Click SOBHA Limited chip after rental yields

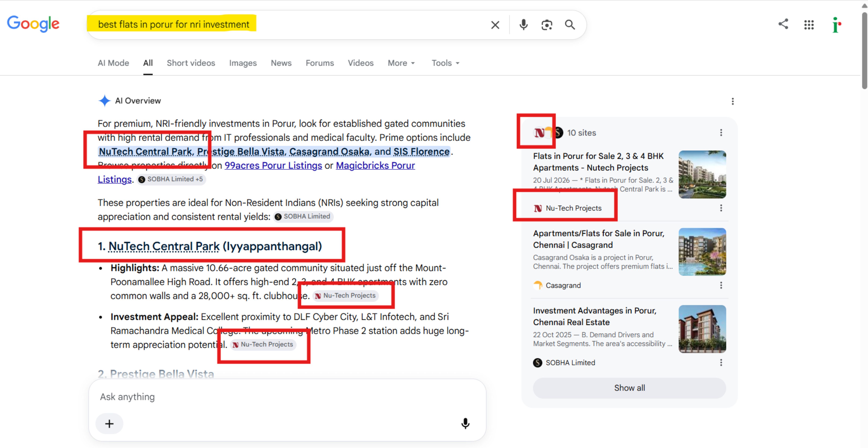click(303, 216)
